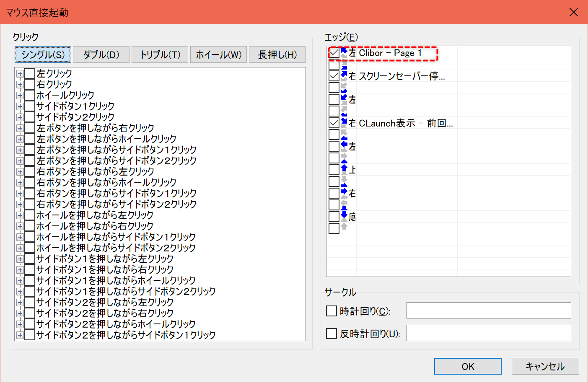Image resolution: width=588 pixels, height=383 pixels.
Task: Expand ホイールを押しながら左クリック node
Action: (20, 215)
